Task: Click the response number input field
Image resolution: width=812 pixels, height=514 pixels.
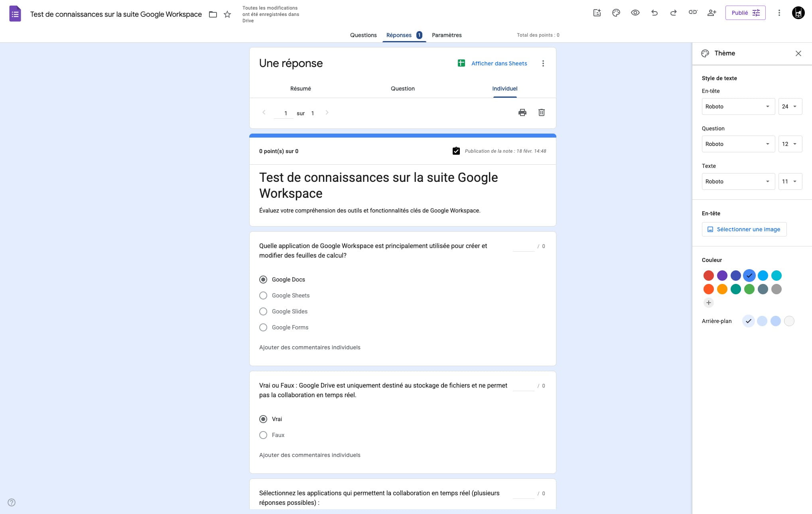Action: 284,113
